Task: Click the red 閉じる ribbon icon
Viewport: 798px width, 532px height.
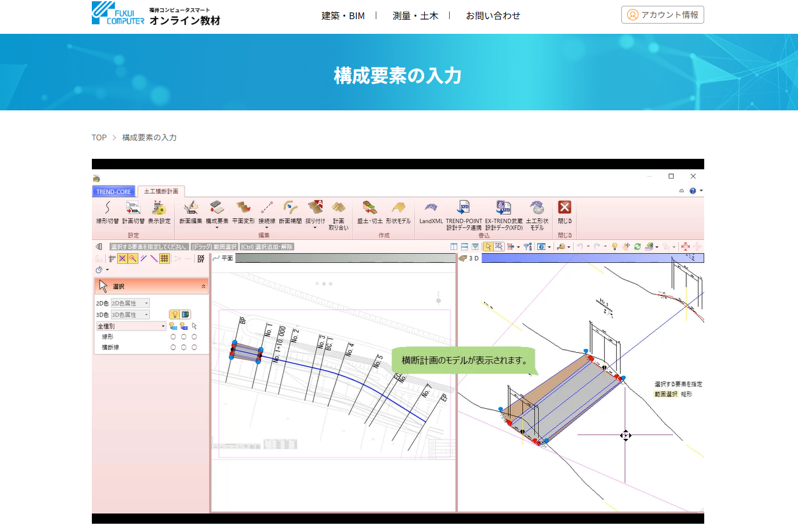Action: [x=565, y=208]
